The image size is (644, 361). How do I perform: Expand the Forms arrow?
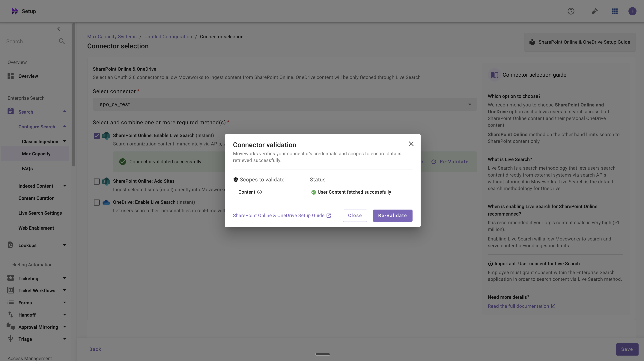pyautogui.click(x=64, y=303)
